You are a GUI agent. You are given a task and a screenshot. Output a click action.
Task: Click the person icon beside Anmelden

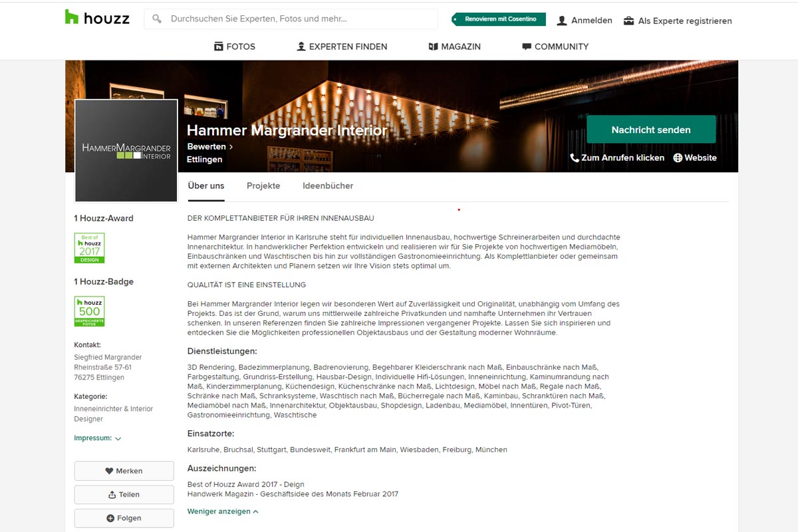562,21
